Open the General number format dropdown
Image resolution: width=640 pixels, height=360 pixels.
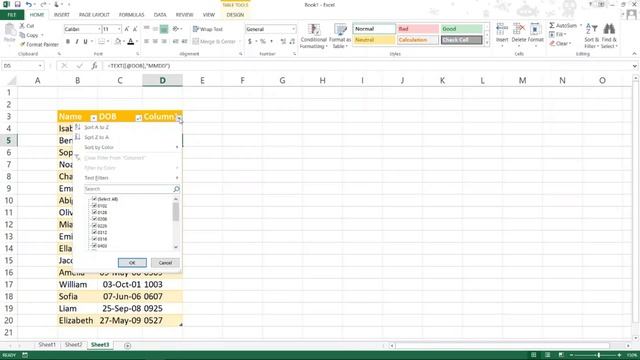point(293,29)
